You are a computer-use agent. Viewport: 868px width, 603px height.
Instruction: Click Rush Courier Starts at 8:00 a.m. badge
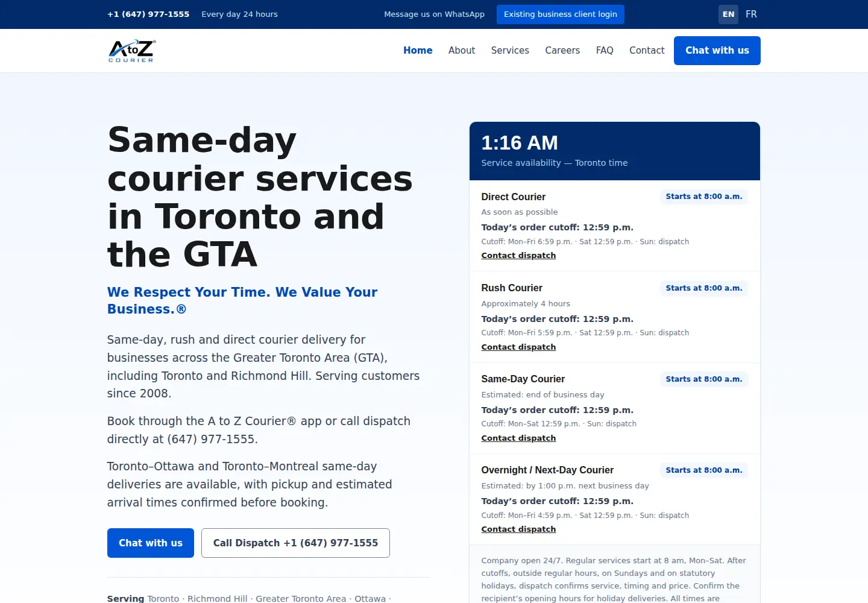click(704, 288)
